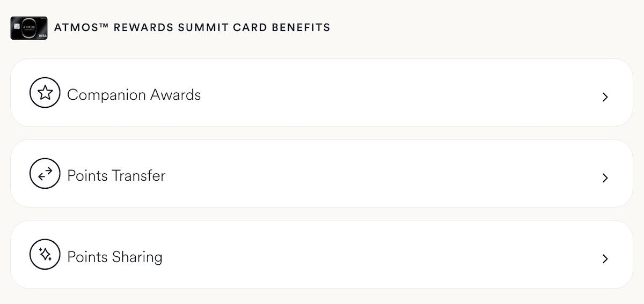644x304 pixels.
Task: Select the Points Transfer label text
Action: [x=116, y=176]
